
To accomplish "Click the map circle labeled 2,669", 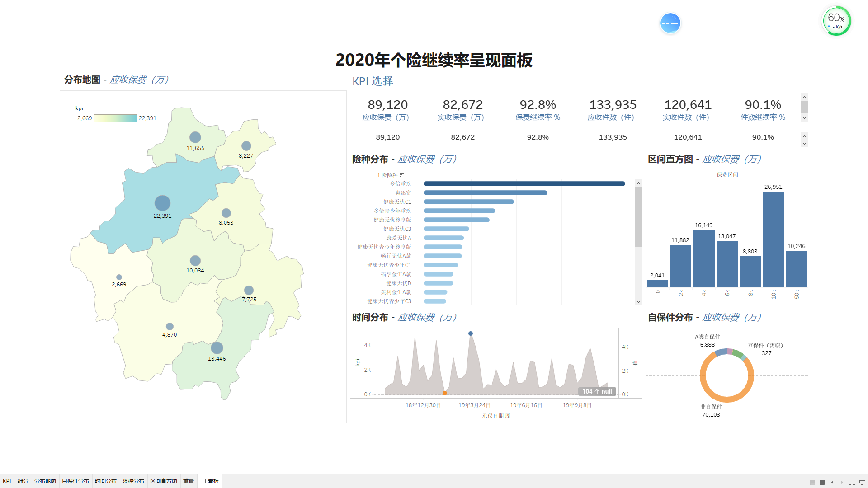I will coord(119,277).
